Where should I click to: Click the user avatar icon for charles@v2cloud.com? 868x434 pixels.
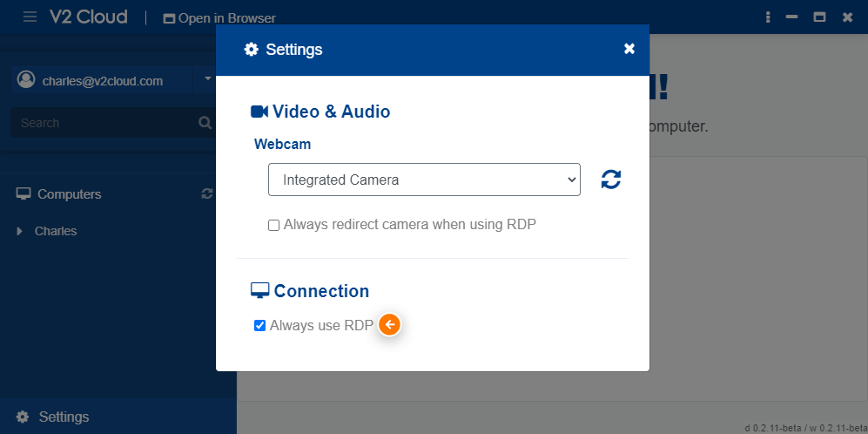(x=26, y=80)
